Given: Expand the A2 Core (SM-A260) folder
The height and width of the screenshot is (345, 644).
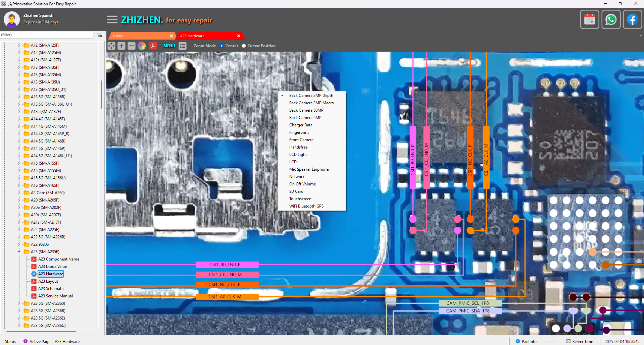Looking at the screenshot, I should point(19,193).
